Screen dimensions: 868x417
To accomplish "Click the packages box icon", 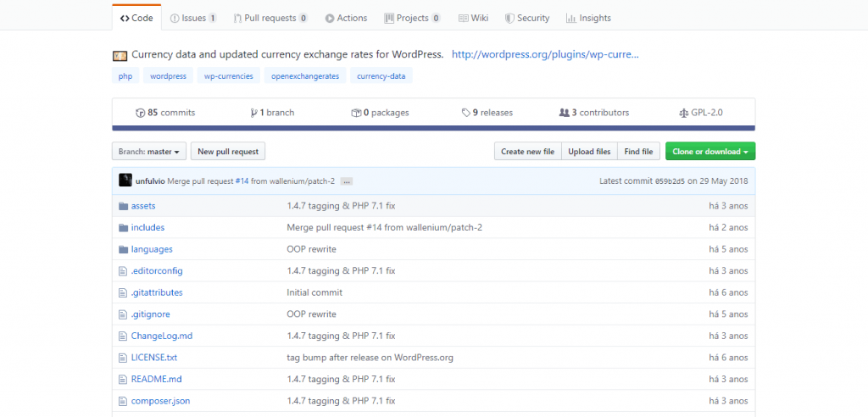I will pos(356,113).
